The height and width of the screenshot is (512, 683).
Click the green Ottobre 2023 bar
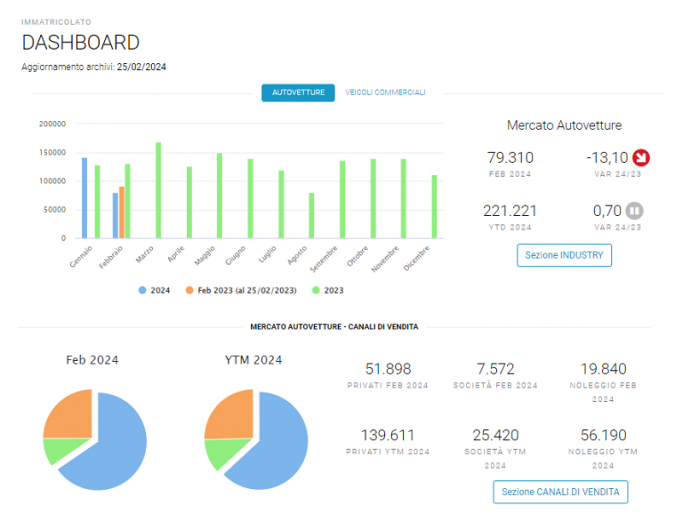click(x=373, y=199)
